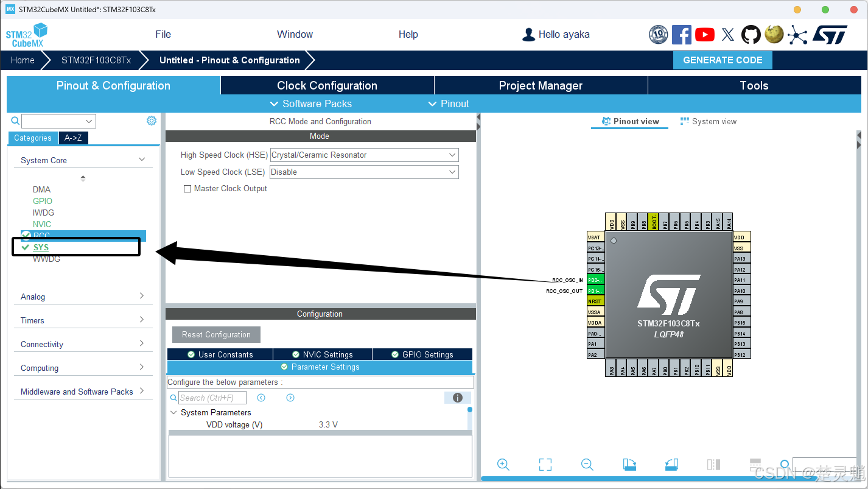
Task: Click the ST logo in header
Action: click(x=830, y=35)
